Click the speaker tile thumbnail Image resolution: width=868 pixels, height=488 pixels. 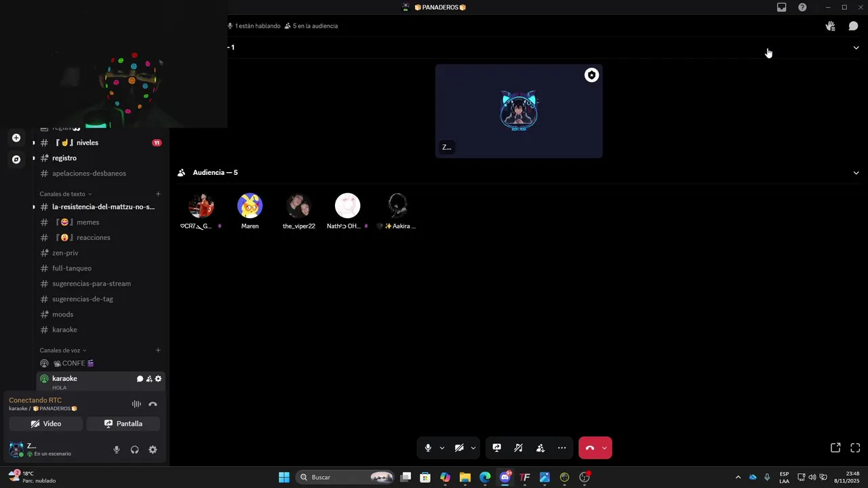point(519,111)
